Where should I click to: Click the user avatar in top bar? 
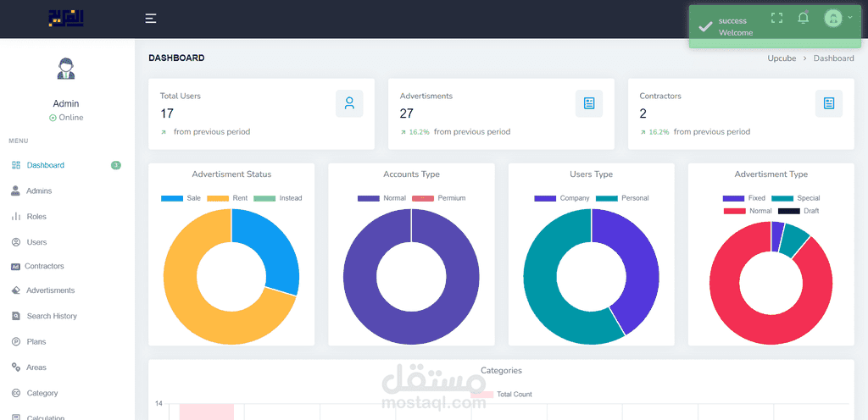(x=832, y=19)
